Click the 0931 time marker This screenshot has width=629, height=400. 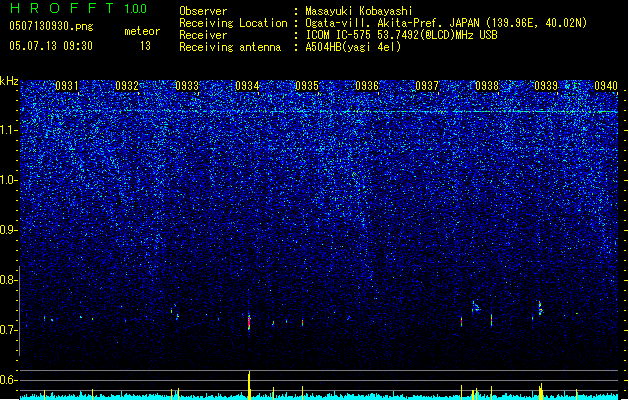click(x=67, y=86)
